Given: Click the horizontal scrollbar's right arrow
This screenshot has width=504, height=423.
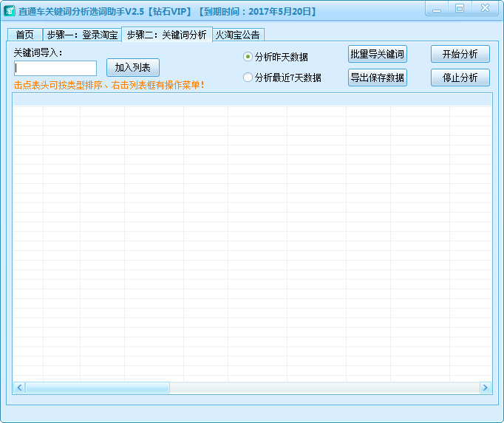Looking at the screenshot, I should pyautogui.click(x=485, y=388).
